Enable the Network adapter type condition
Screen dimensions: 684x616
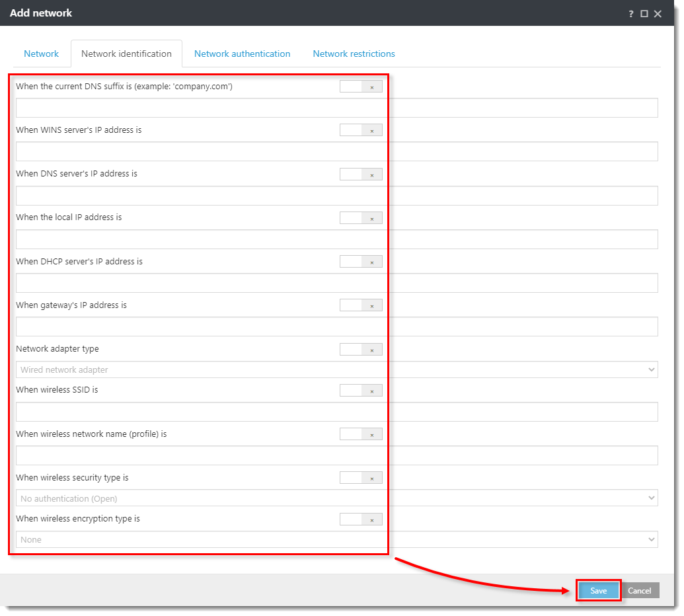tap(361, 349)
